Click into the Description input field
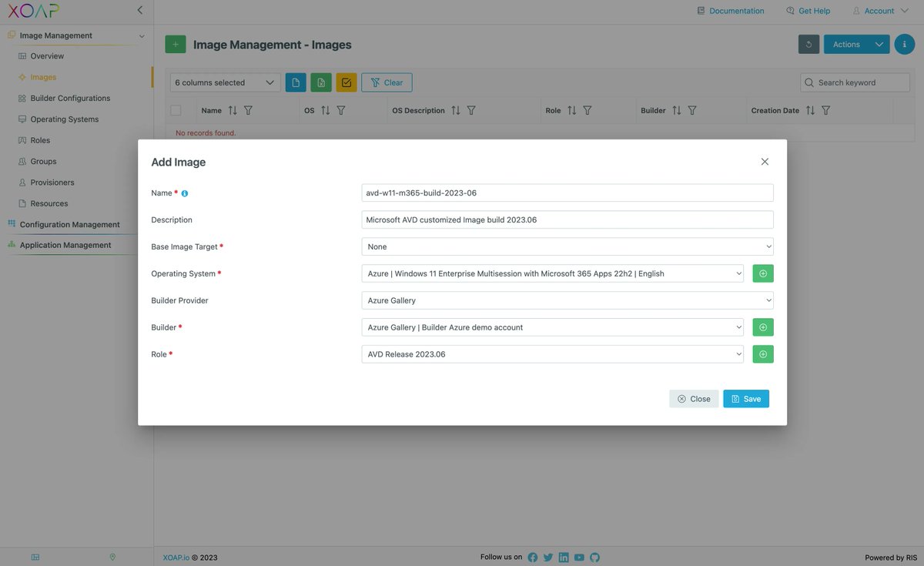The image size is (924, 566). [x=567, y=219]
